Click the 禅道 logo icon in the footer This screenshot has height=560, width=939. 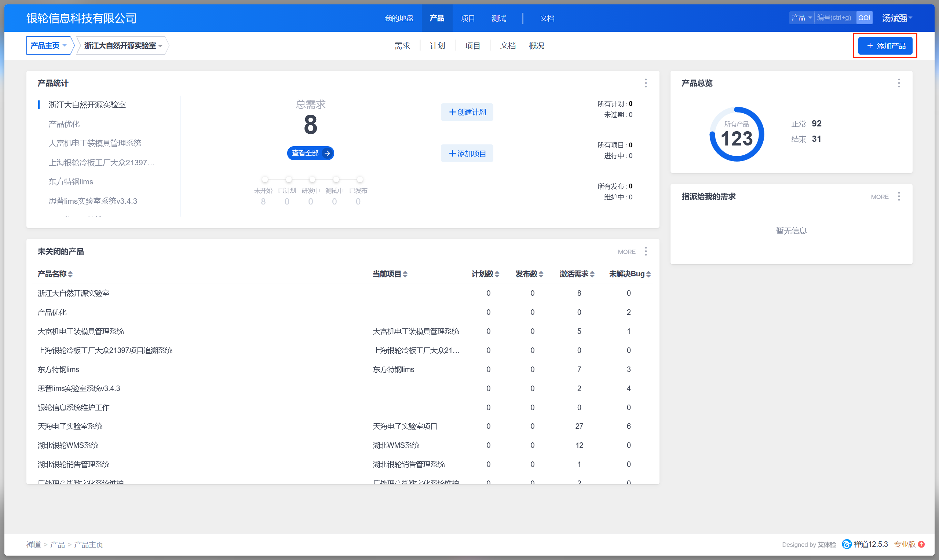coord(847,544)
